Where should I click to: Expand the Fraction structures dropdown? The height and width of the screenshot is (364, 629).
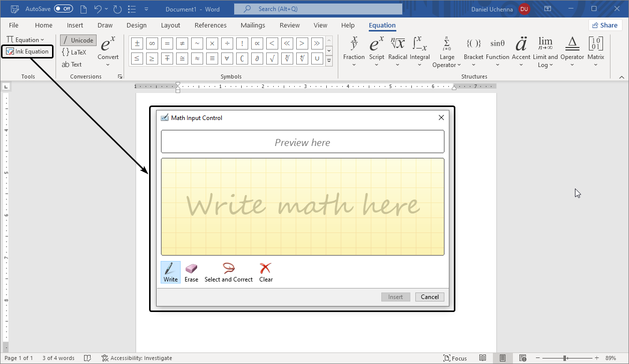(x=354, y=52)
